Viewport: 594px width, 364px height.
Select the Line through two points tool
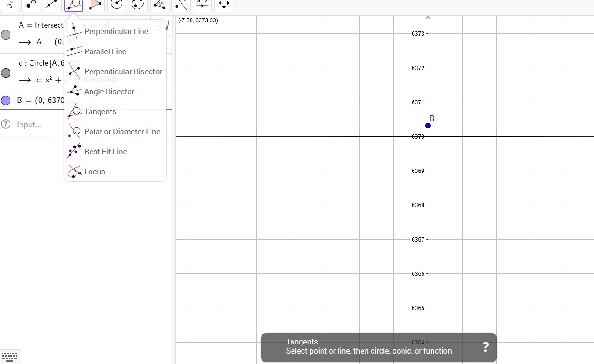coord(52,4)
